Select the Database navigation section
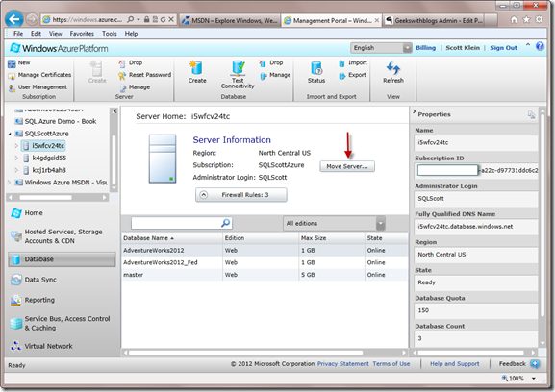 coord(62,259)
